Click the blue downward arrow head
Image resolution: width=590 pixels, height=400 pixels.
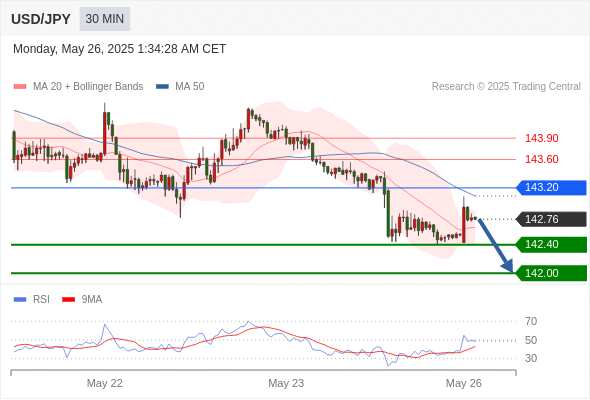click(x=508, y=266)
